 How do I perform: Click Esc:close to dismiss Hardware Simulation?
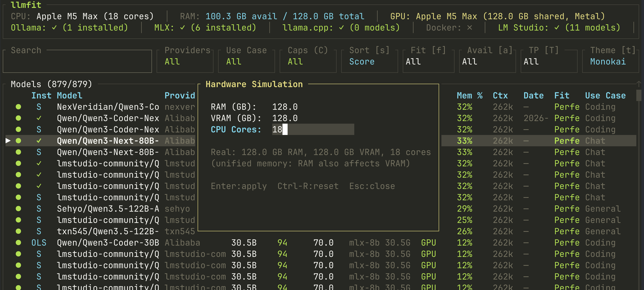tap(372, 186)
